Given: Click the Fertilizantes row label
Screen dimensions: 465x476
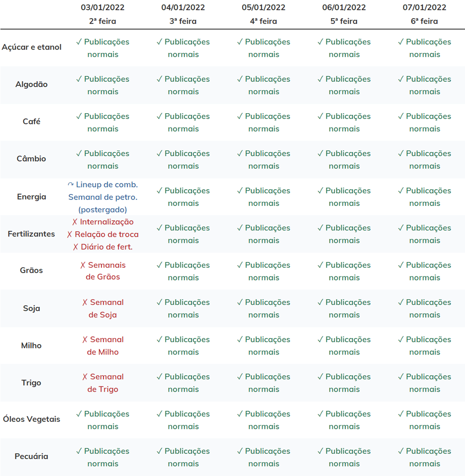Looking at the screenshot, I should pos(31,234).
